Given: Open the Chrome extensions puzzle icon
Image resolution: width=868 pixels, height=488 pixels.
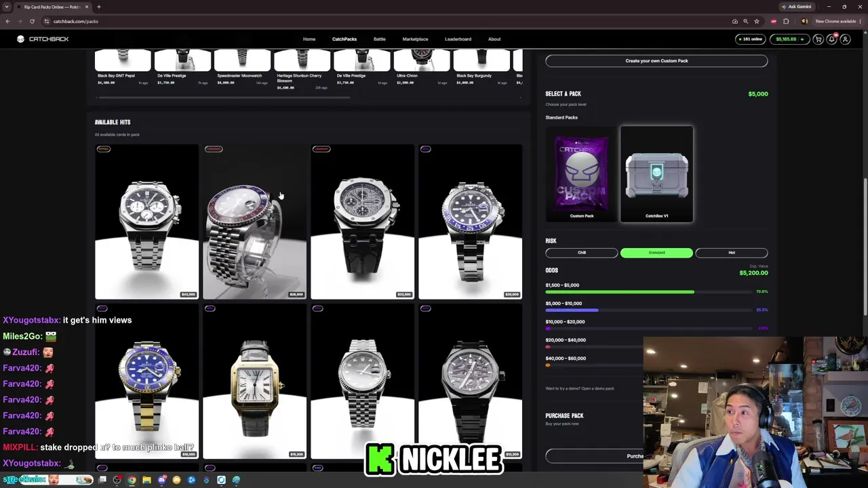Looking at the screenshot, I should 786,21.
